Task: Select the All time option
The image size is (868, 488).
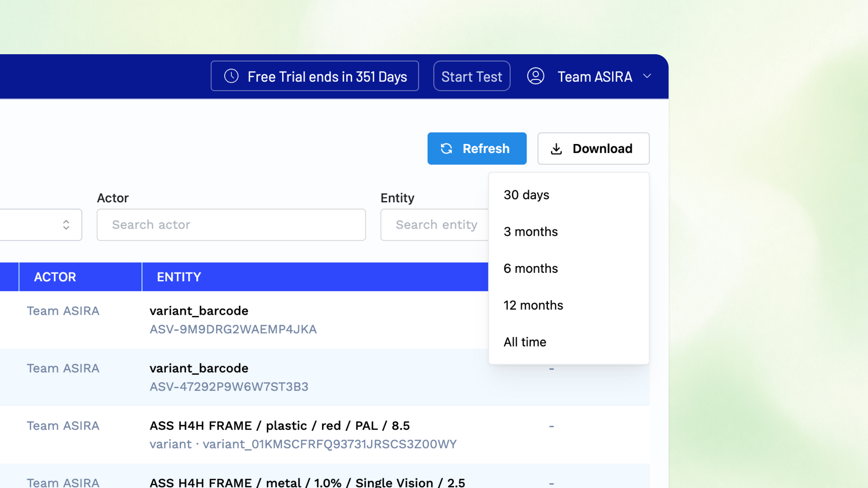Action: 569,342
